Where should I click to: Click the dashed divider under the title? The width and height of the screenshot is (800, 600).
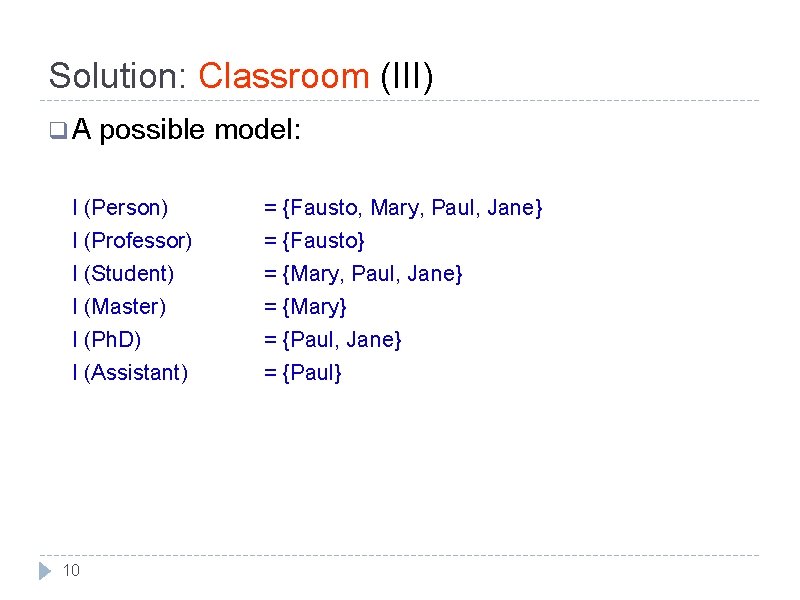click(x=399, y=101)
